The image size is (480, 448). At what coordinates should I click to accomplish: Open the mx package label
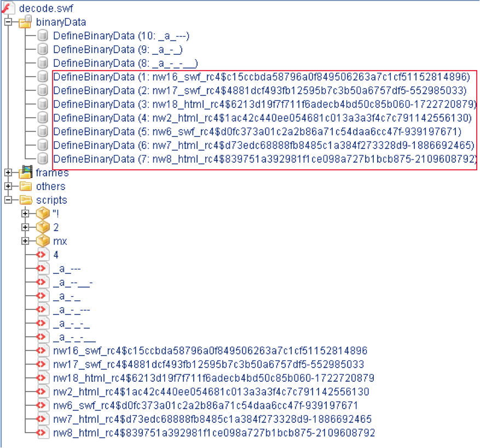[x=60, y=242]
